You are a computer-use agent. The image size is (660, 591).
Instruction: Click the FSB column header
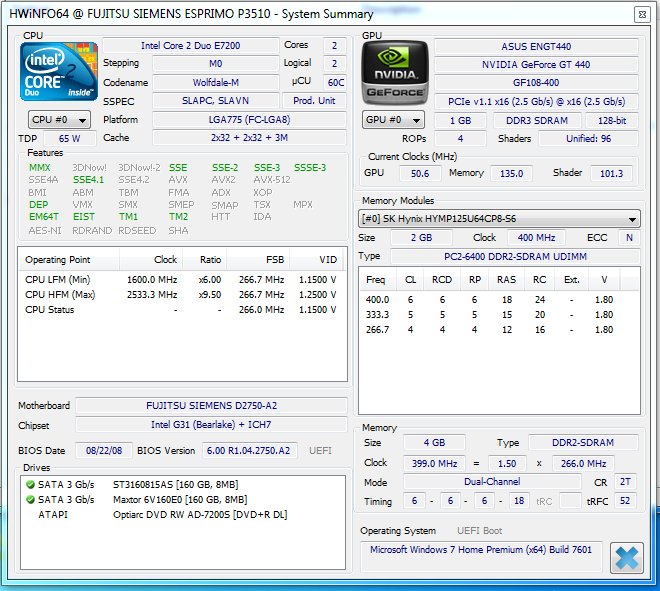258,260
